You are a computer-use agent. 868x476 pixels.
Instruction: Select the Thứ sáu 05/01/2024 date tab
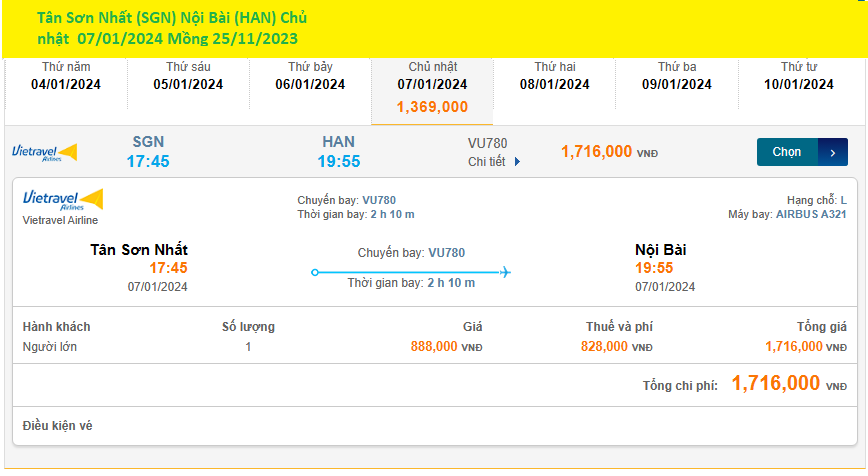coord(188,77)
